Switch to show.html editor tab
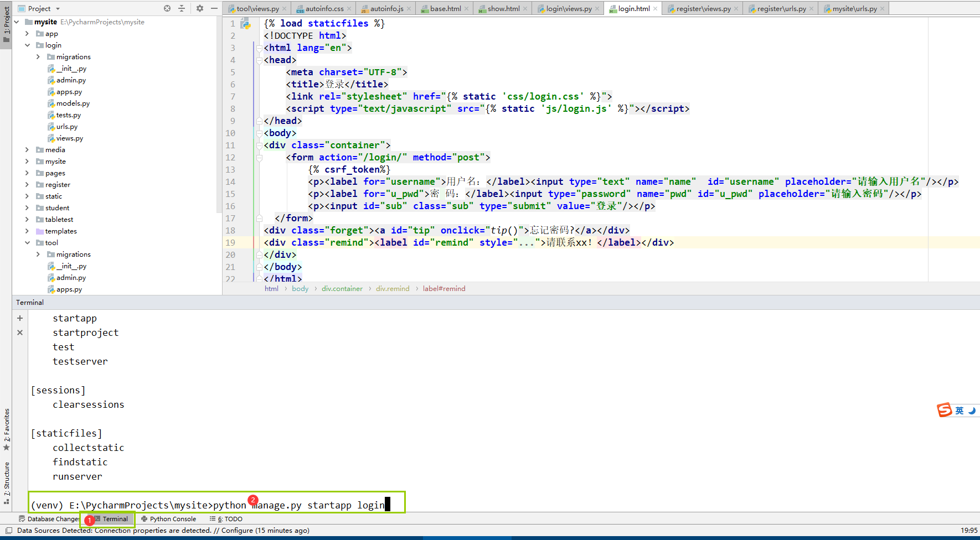The image size is (980, 540). pos(503,8)
